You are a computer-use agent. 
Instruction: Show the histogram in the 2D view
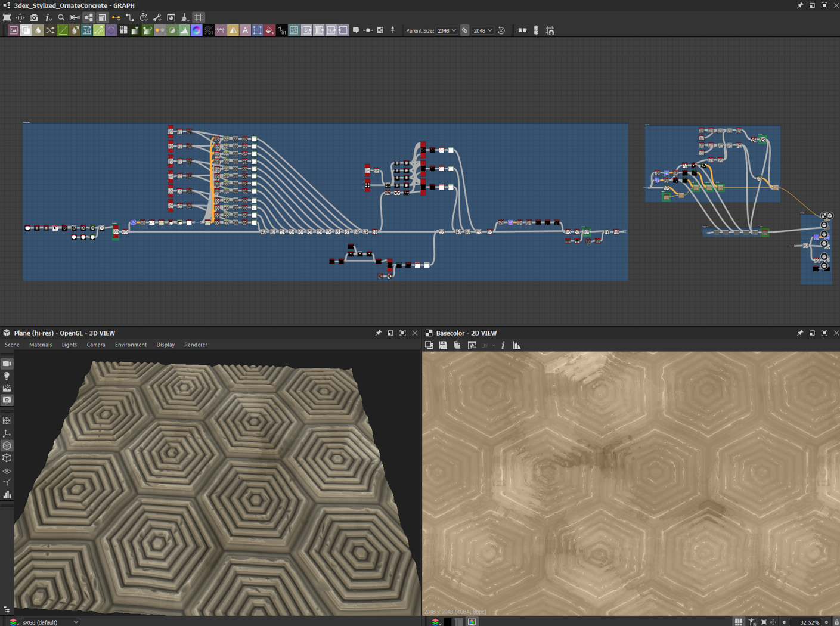pyautogui.click(x=517, y=345)
